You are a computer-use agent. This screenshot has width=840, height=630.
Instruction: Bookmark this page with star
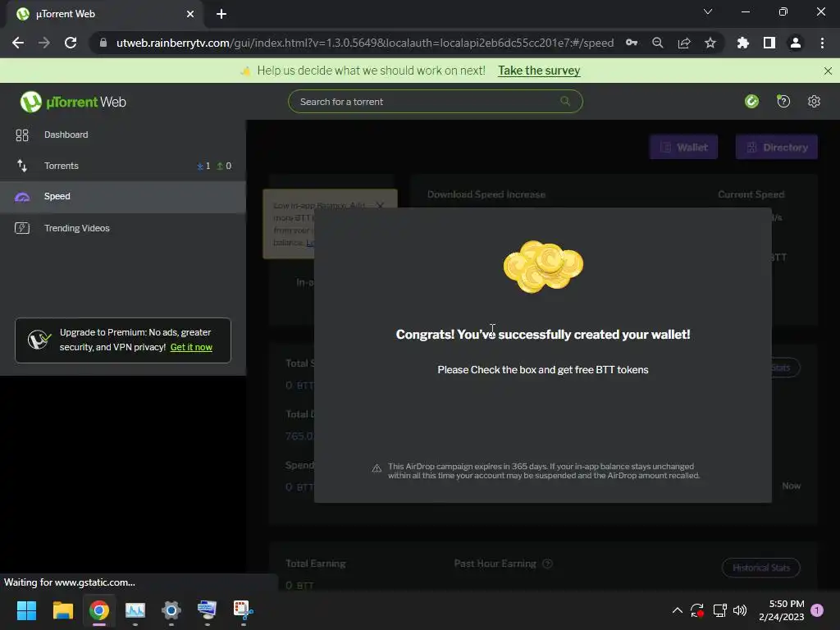click(x=710, y=43)
